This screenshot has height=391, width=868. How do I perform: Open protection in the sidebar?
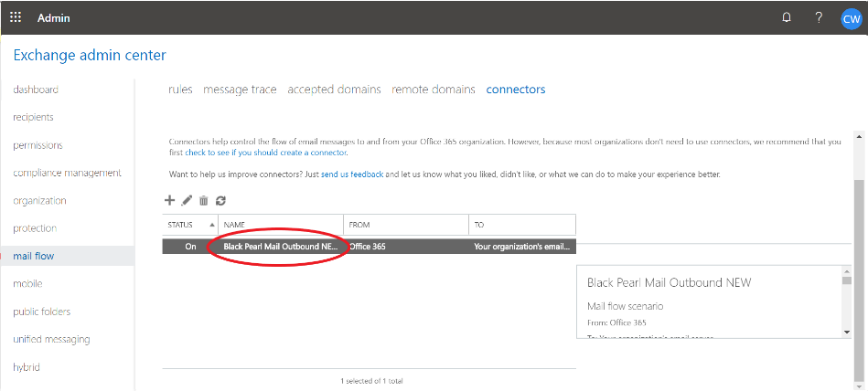tap(35, 228)
